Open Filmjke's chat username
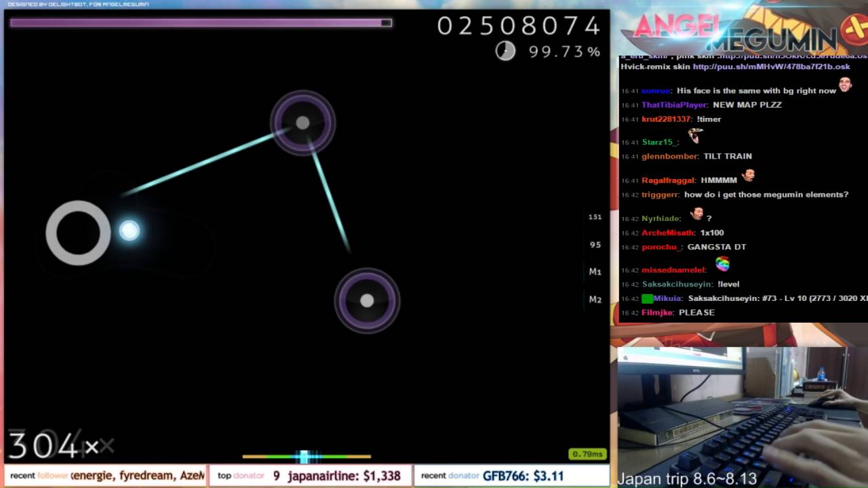Image resolution: width=868 pixels, height=488 pixels. 657,312
